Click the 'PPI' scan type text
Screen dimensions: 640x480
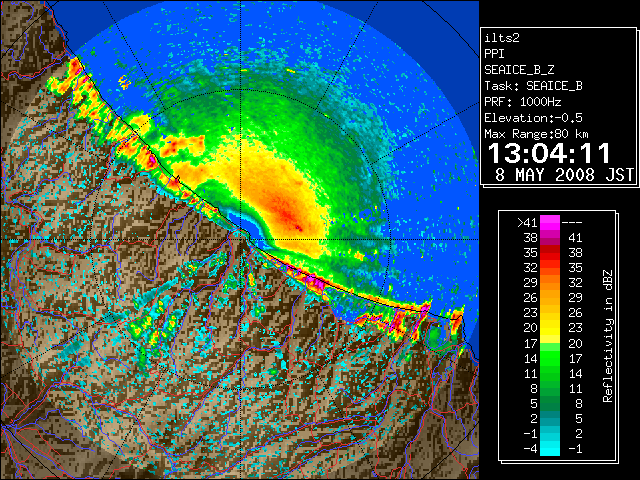[x=494, y=54]
